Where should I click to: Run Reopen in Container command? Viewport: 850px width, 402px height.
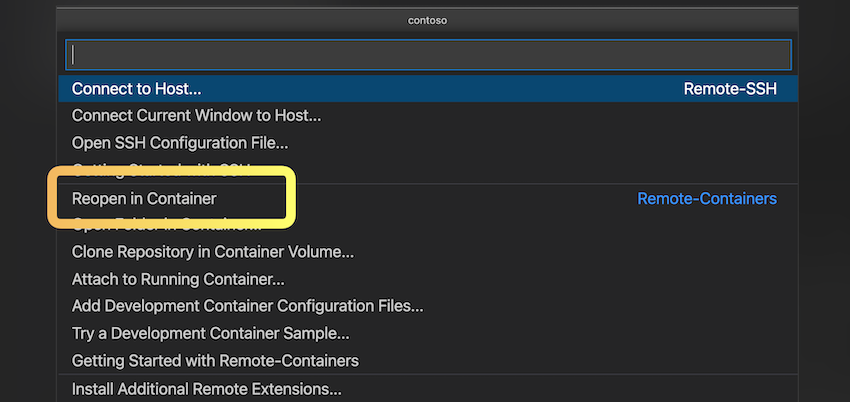click(144, 199)
